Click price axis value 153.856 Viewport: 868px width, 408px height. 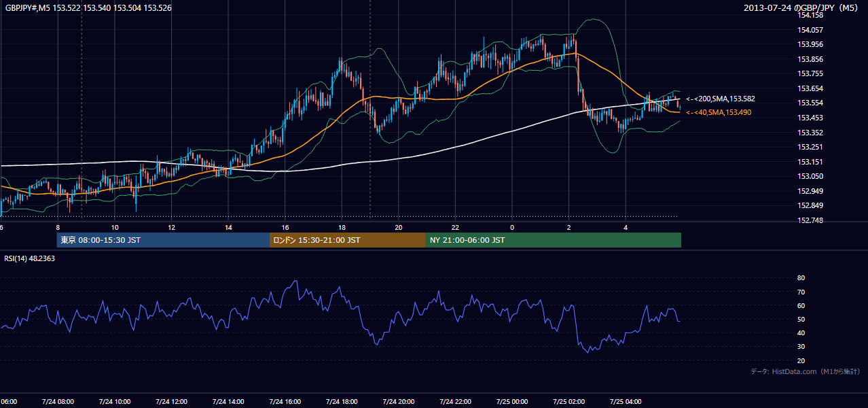[x=810, y=59]
